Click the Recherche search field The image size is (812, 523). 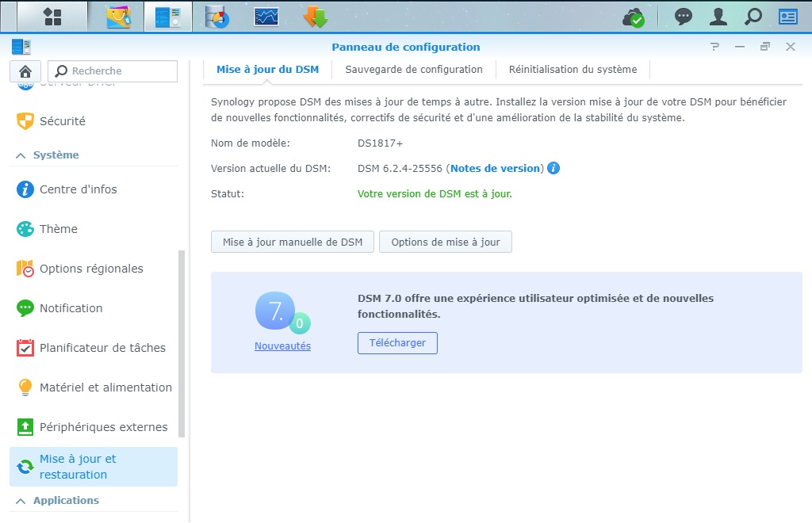[113, 71]
